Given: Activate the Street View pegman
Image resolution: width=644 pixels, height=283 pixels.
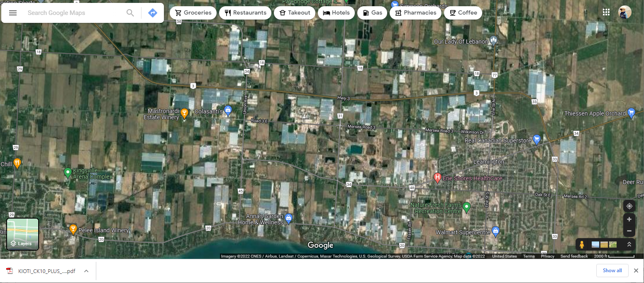Looking at the screenshot, I should 582,245.
